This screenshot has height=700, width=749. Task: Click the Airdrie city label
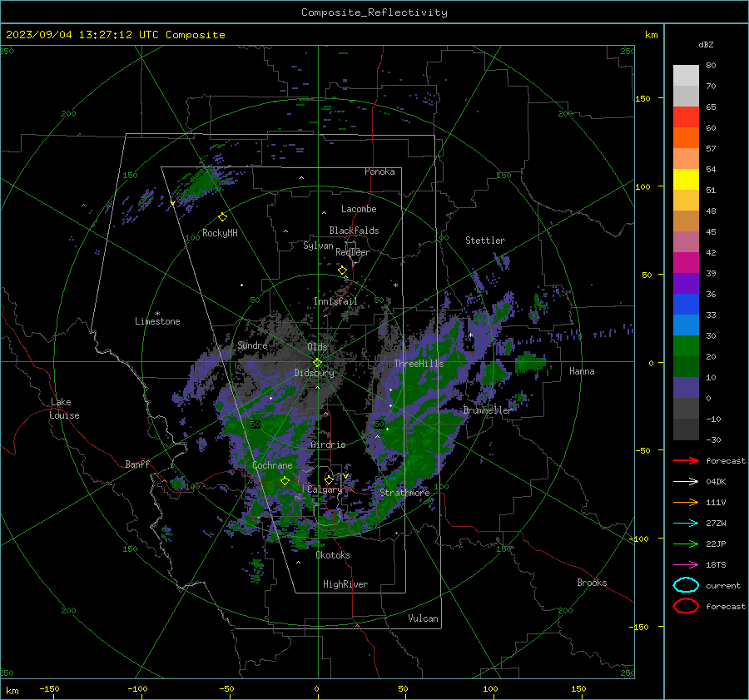328,444
